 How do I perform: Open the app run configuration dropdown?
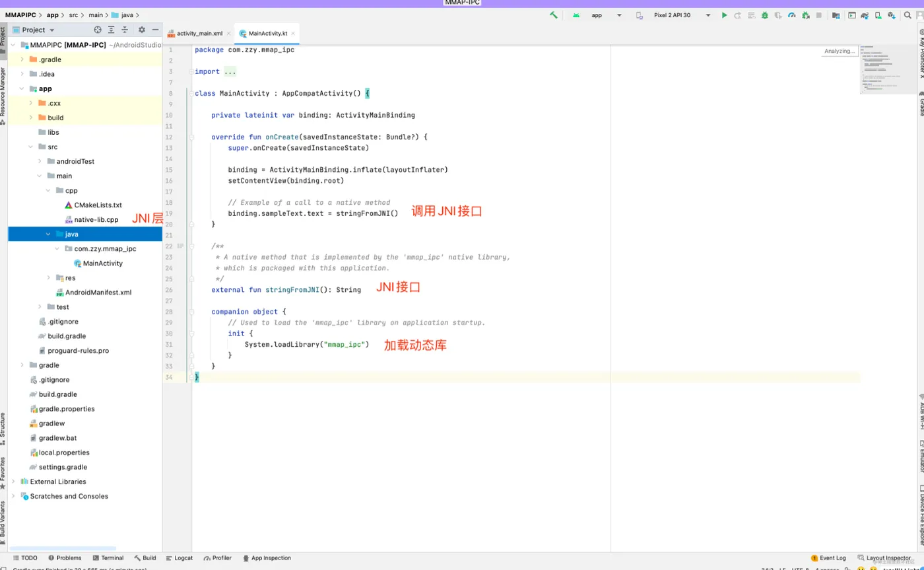(x=597, y=15)
